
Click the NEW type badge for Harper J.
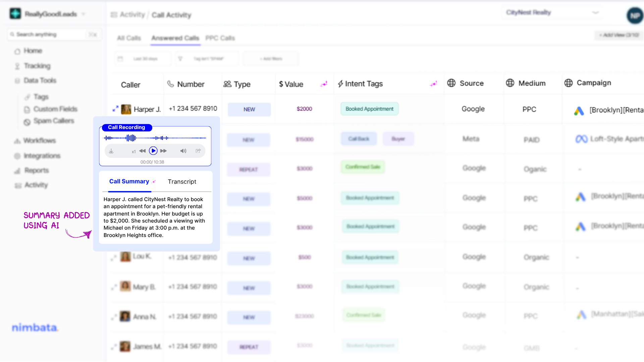coord(249,110)
